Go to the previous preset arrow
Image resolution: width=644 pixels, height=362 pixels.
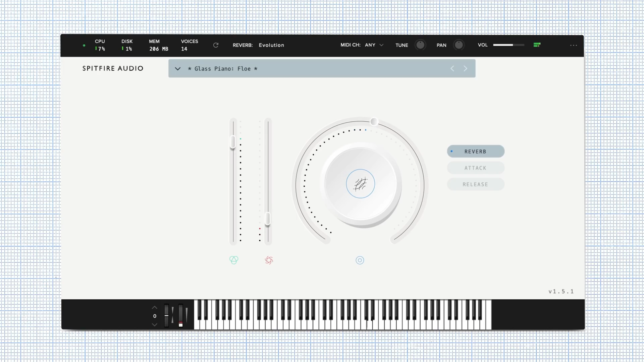pyautogui.click(x=452, y=68)
